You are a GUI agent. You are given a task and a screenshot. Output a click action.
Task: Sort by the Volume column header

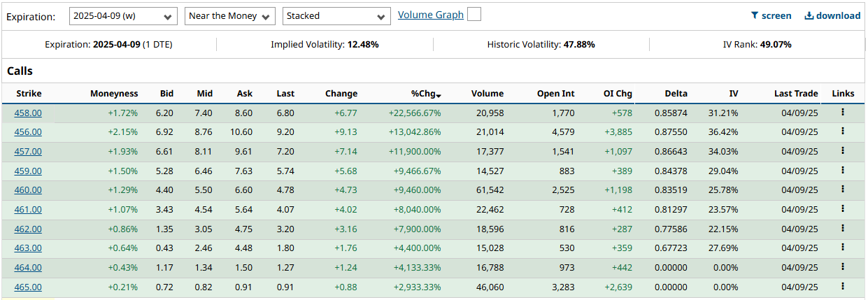point(487,94)
